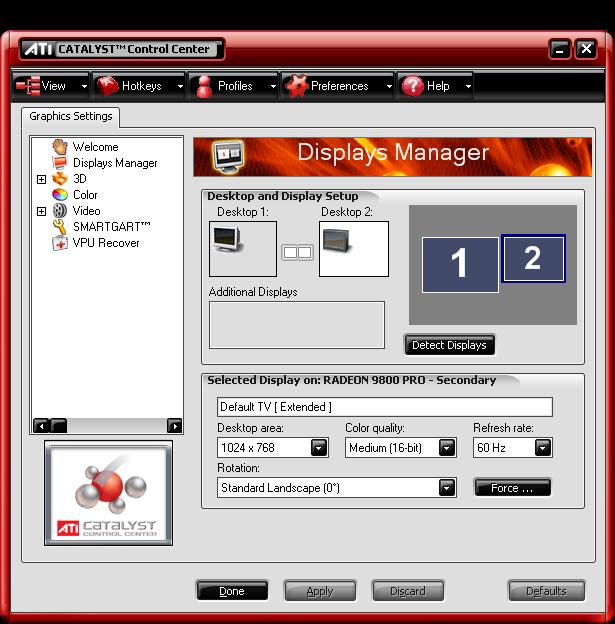
Task: Expand the Video tree node
Action: (x=41, y=211)
